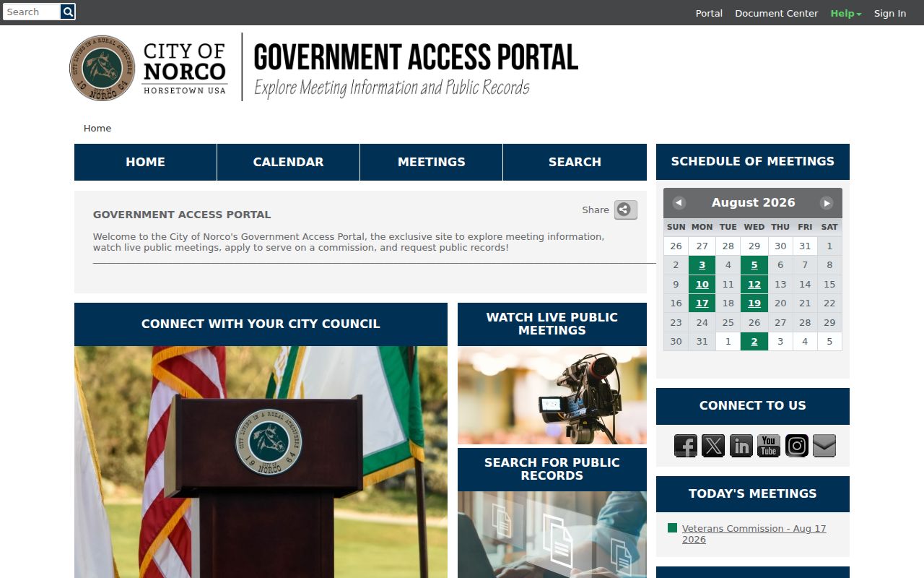Select September 2 on the calendar
Image resolution: width=924 pixels, height=578 pixels.
(754, 341)
